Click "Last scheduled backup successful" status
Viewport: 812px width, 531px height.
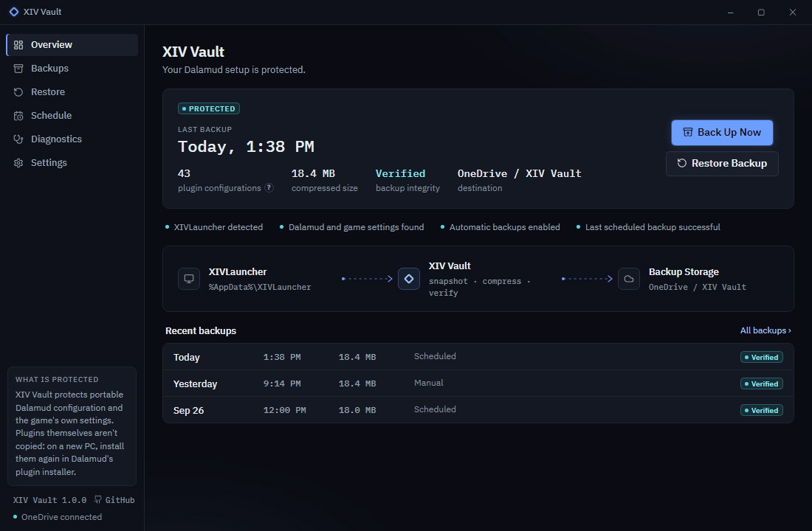tap(653, 227)
